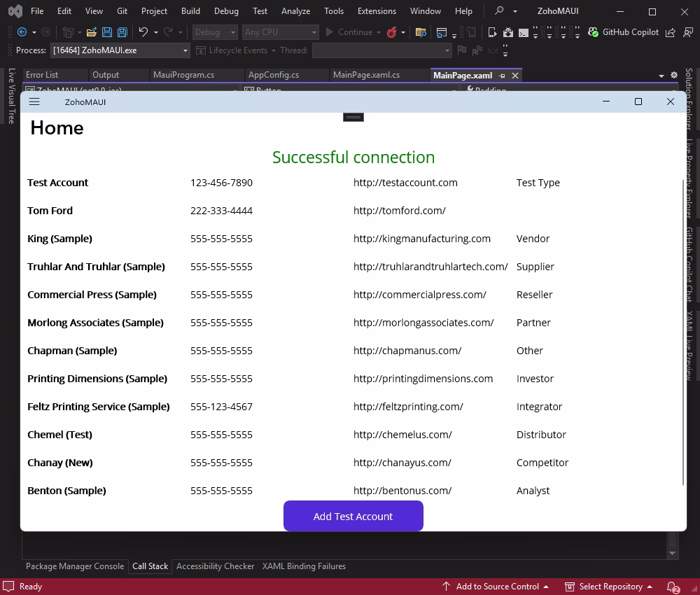The width and height of the screenshot is (700, 595).
Task: Open the File menu
Action: 37,11
